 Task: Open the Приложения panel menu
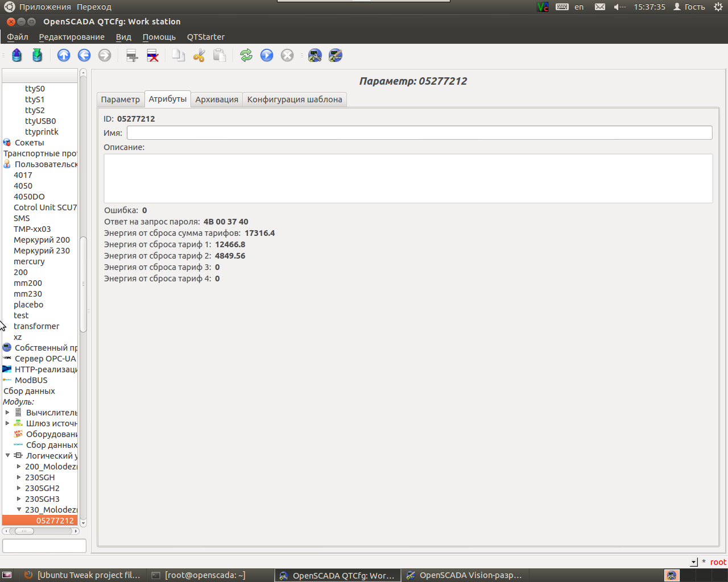[45, 7]
